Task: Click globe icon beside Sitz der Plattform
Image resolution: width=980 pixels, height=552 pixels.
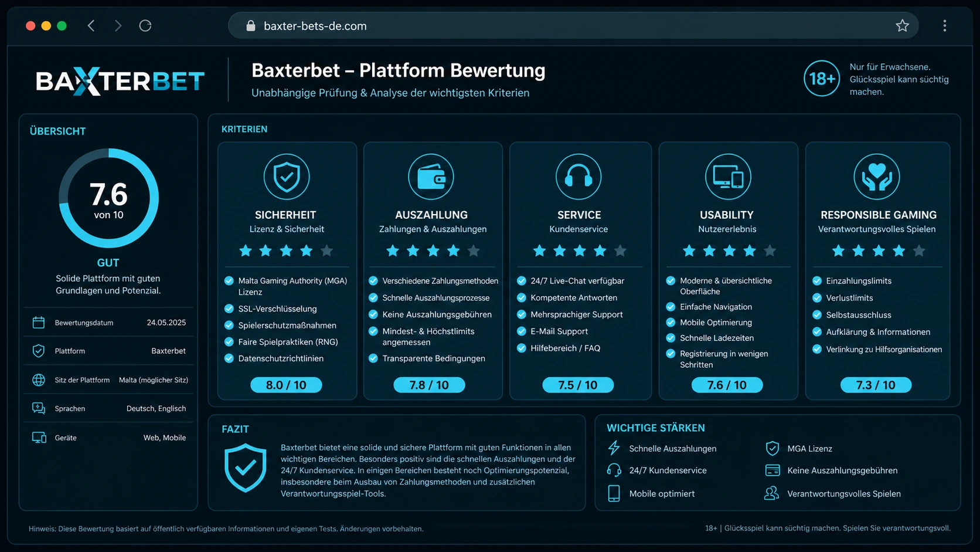Action: pyautogui.click(x=39, y=380)
